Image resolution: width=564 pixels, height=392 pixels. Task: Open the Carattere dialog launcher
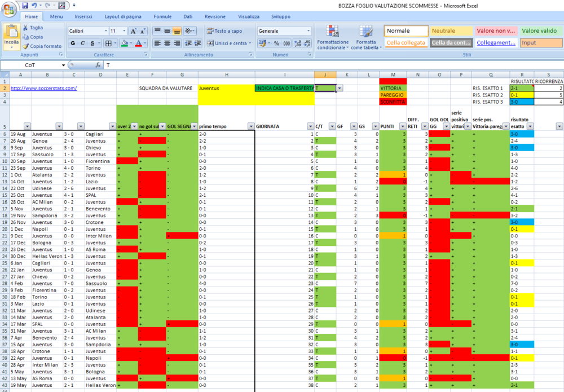[146, 55]
